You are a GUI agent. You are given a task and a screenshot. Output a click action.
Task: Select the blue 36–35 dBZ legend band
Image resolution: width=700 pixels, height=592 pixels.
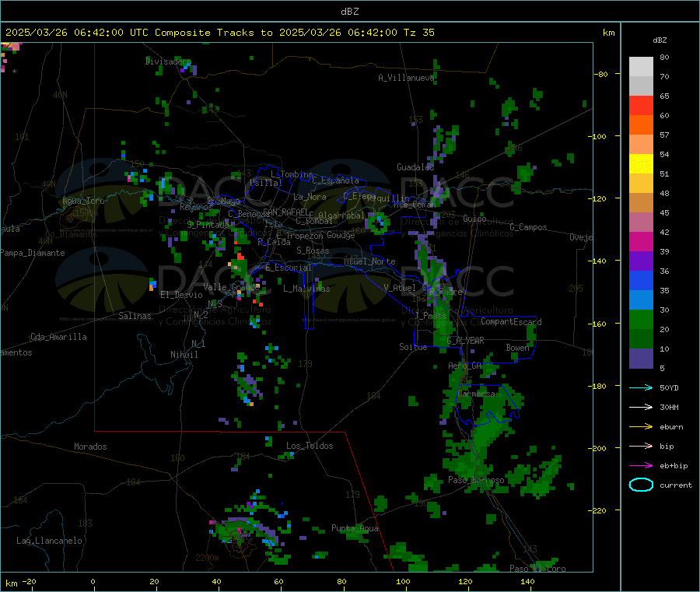[641, 280]
